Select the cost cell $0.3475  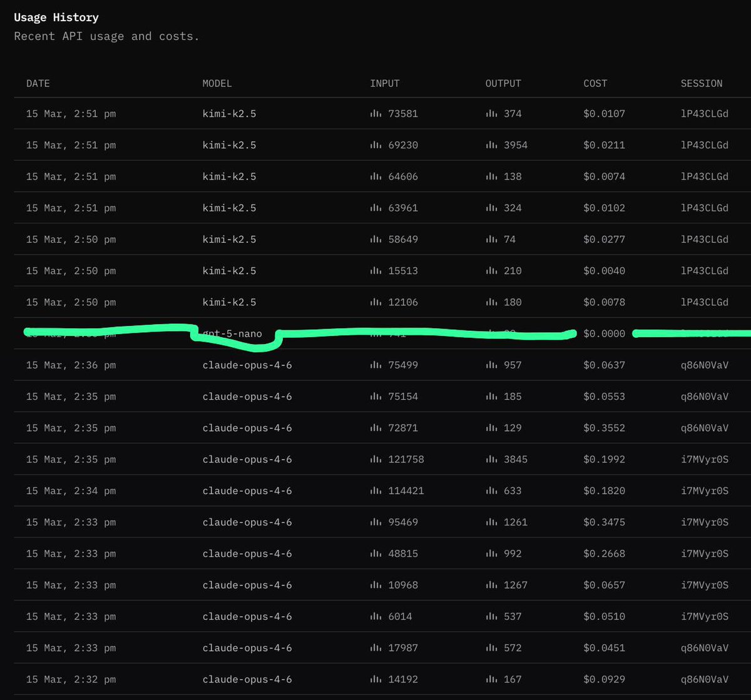[x=605, y=522]
